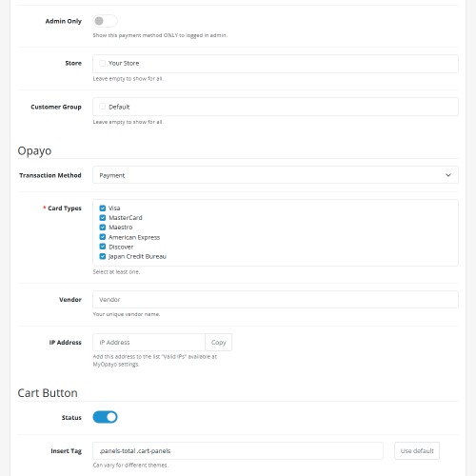Click the Transaction Method chevron arrow
Screen dimensions: 476x476
448,175
